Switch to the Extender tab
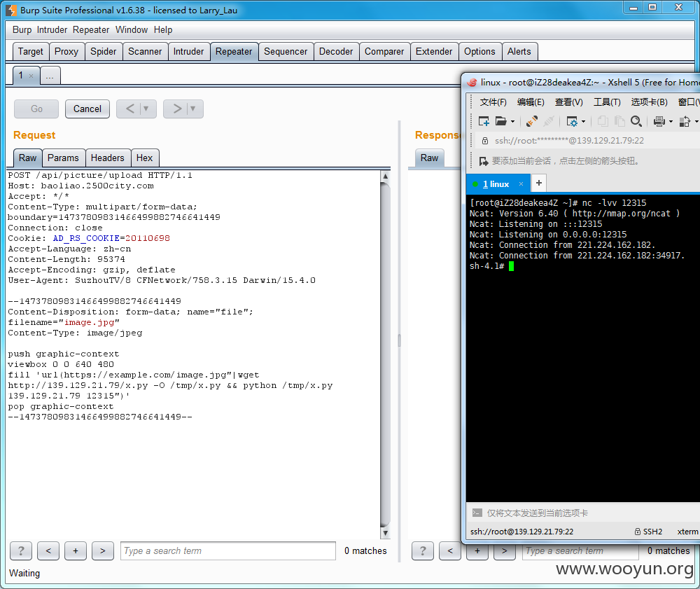The width and height of the screenshot is (700, 589). pos(433,51)
